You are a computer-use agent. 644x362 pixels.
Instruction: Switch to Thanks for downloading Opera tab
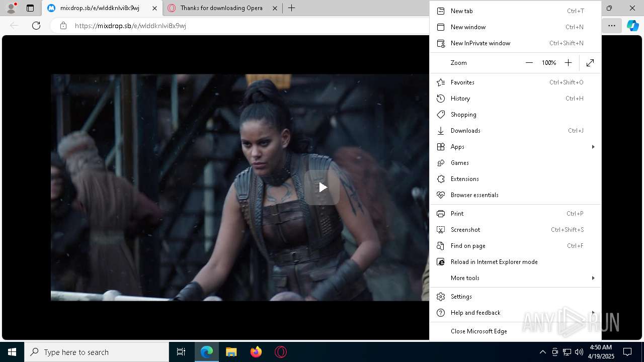click(x=222, y=8)
